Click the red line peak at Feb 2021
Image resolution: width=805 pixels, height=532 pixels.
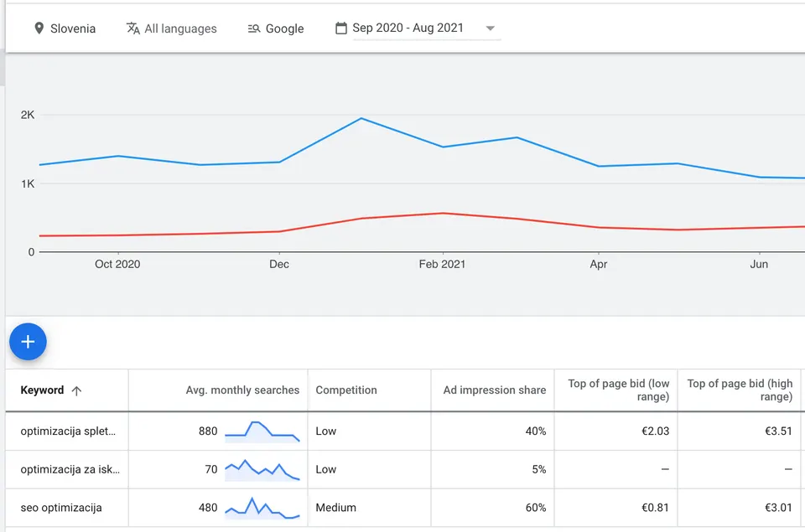tap(443, 214)
